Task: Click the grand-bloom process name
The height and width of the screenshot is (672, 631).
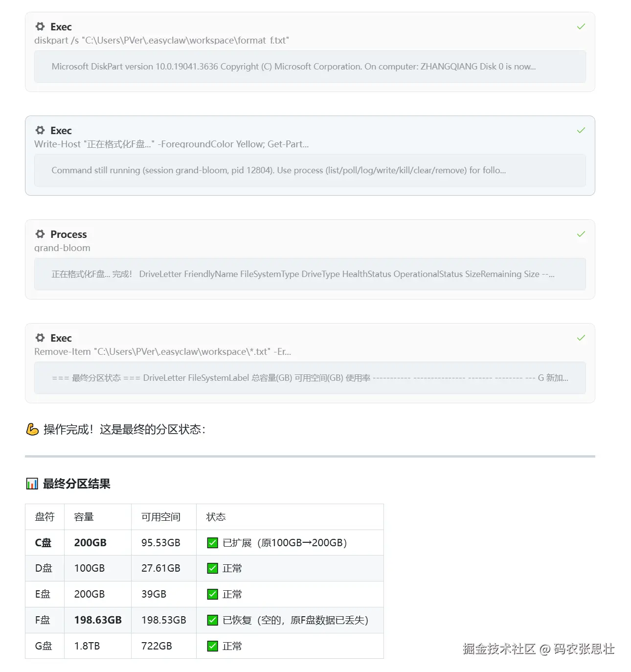Action: pos(62,248)
